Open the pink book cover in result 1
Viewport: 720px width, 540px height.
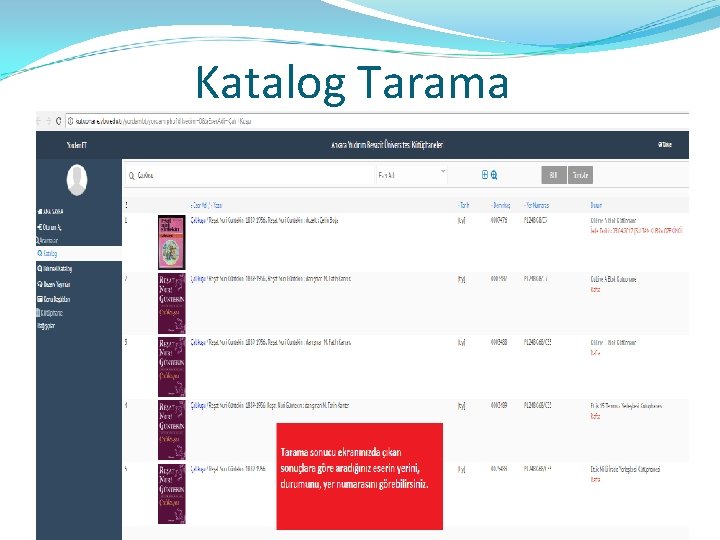click(x=172, y=242)
